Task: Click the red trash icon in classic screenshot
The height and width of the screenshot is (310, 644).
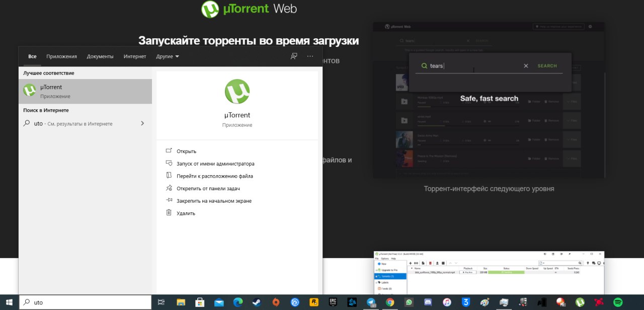Action: coord(430,263)
